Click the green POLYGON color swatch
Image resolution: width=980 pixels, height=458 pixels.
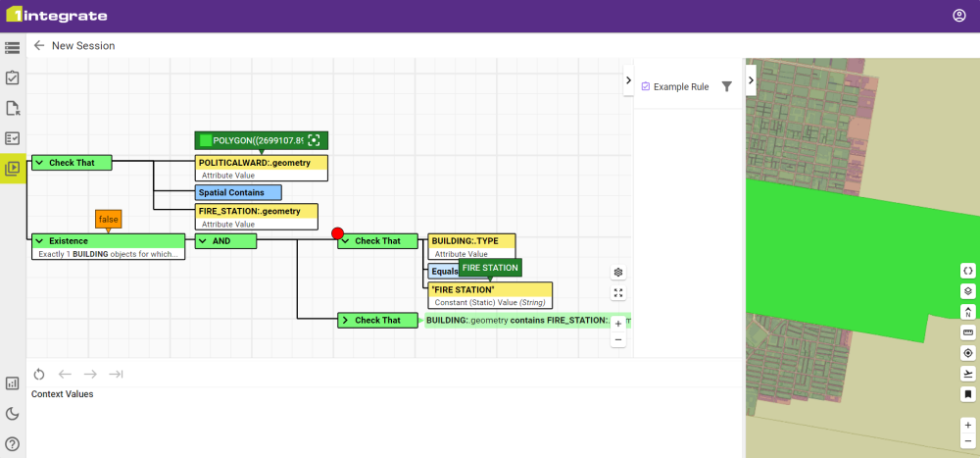pos(205,140)
